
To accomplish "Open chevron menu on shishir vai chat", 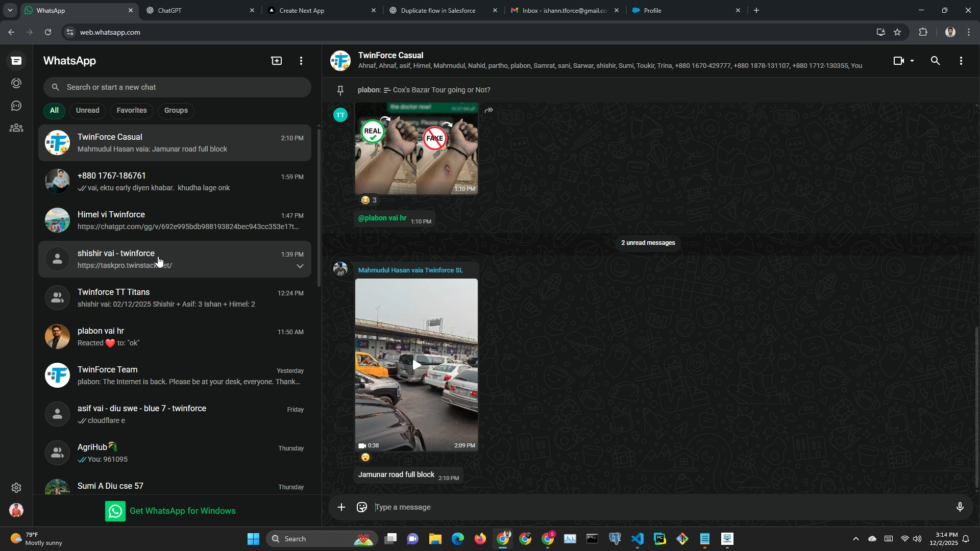I will coord(300,266).
